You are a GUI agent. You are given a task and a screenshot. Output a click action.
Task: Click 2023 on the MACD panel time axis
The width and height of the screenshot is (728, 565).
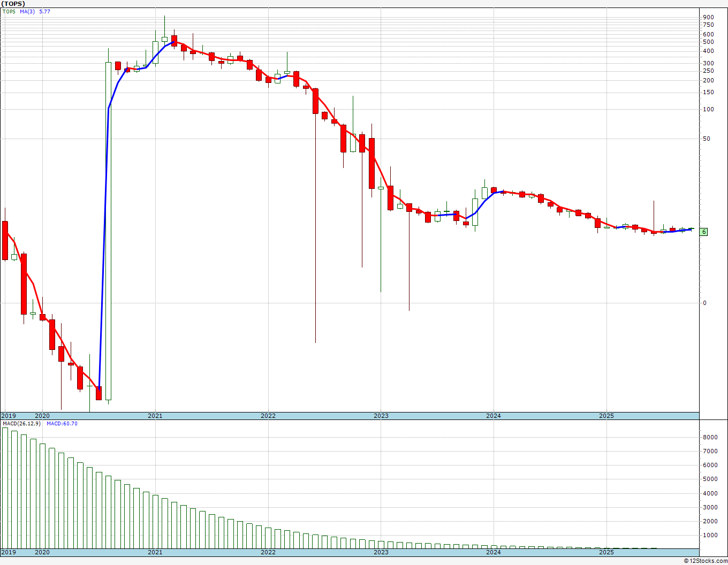pyautogui.click(x=381, y=552)
